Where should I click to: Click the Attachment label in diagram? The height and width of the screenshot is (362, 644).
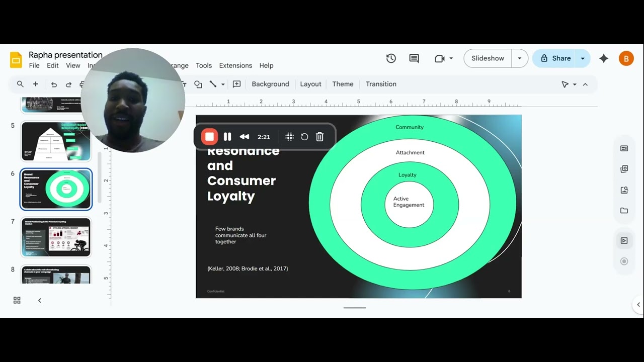tap(410, 152)
